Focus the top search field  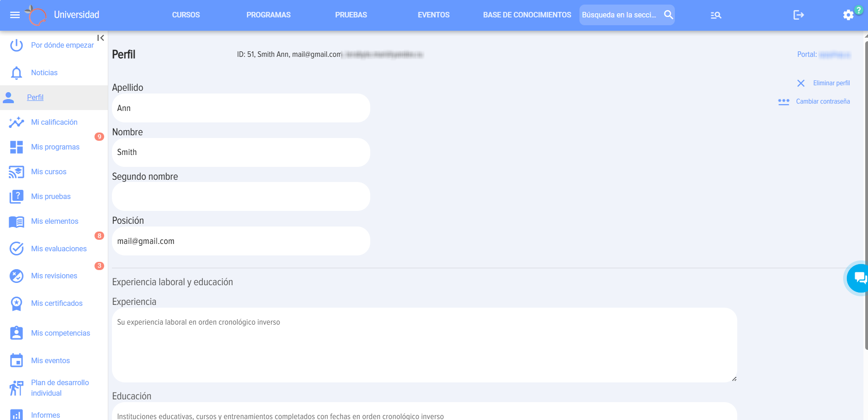click(x=619, y=15)
